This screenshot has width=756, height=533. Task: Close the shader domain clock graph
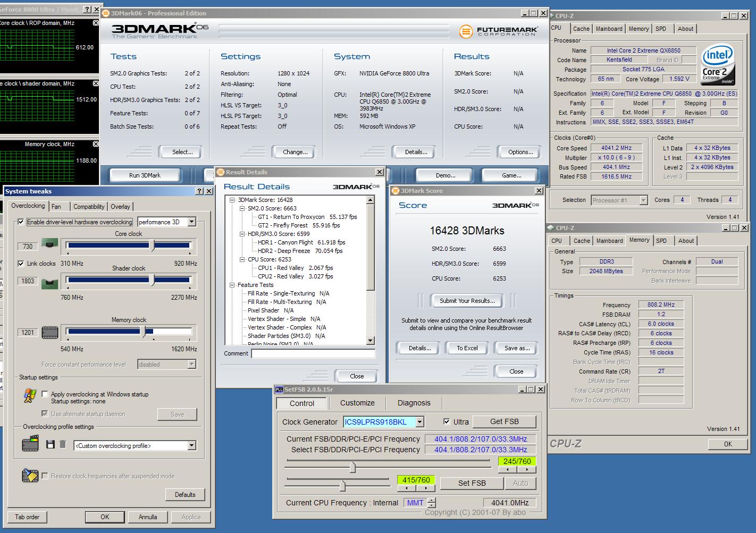click(96, 83)
